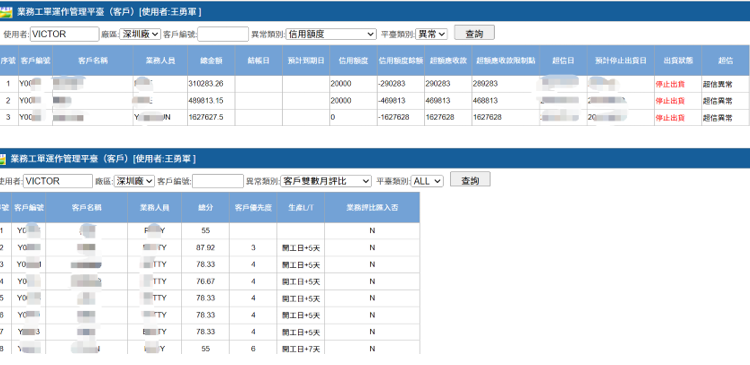Click the 預計停止出貨日 column header
Screen dimensions: 750x365
point(620,61)
